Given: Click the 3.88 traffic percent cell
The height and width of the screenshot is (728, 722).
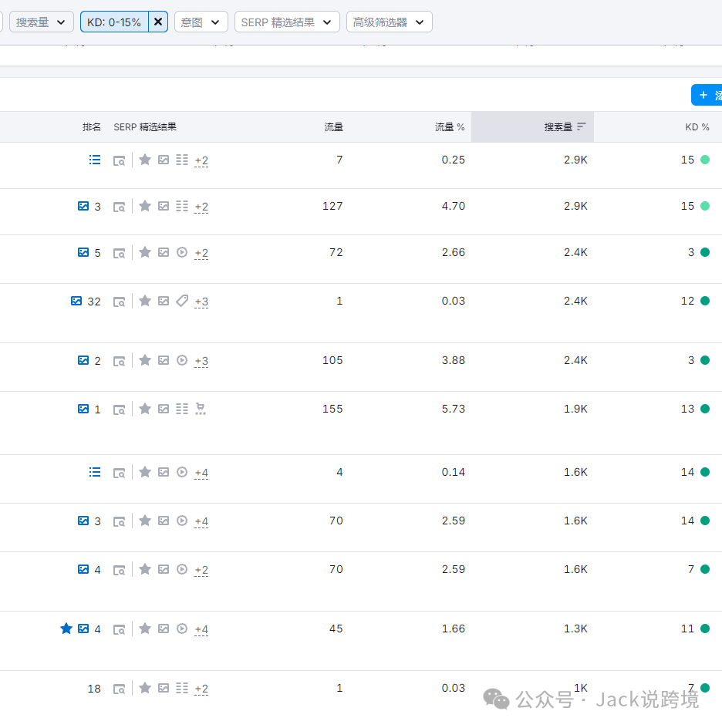Looking at the screenshot, I should point(453,360).
